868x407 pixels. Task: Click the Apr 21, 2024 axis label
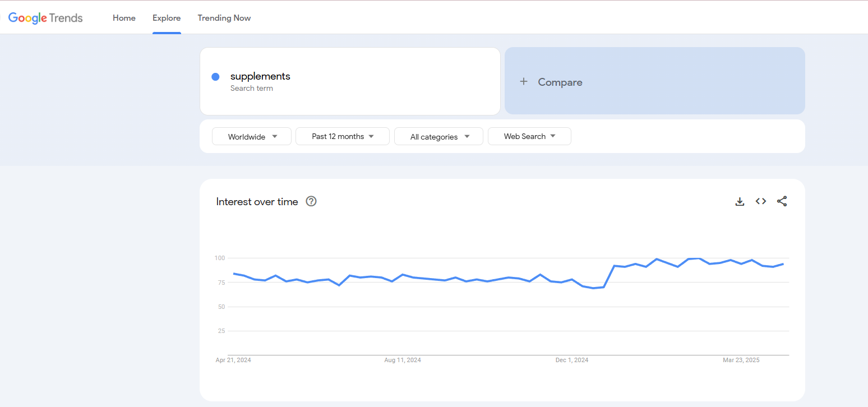233,360
